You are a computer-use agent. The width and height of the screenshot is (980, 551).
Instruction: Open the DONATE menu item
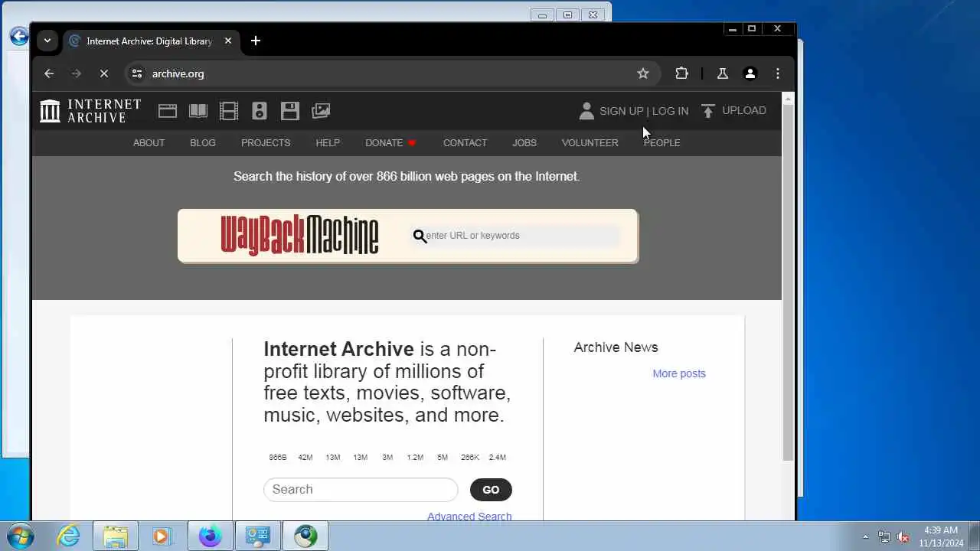(390, 143)
